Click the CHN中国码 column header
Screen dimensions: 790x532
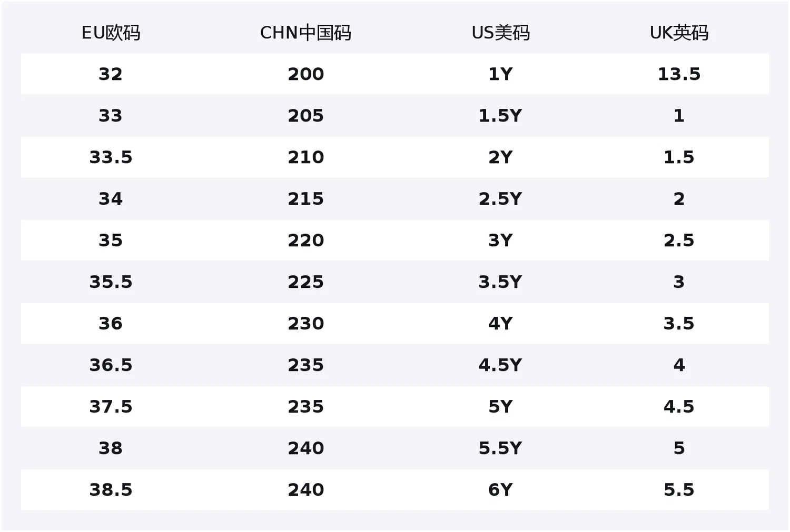pyautogui.click(x=305, y=33)
